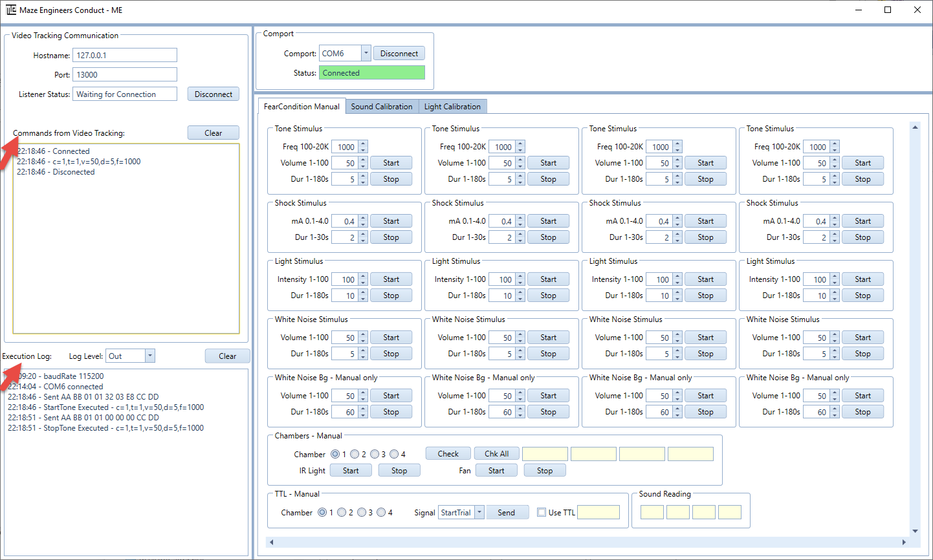
Task: Click the horizontal scrollbar right arrow
Action: pyautogui.click(x=904, y=542)
